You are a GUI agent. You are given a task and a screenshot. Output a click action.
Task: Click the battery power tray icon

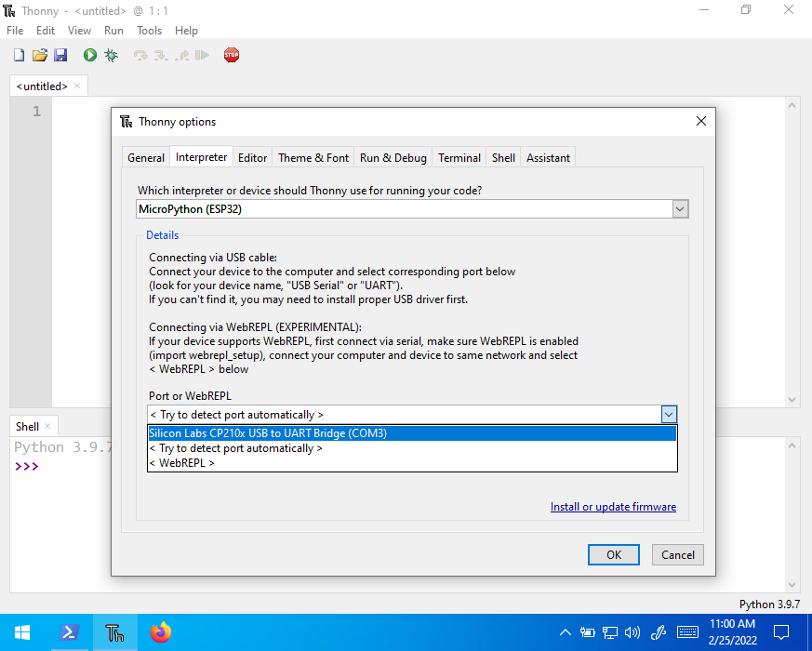(587, 632)
